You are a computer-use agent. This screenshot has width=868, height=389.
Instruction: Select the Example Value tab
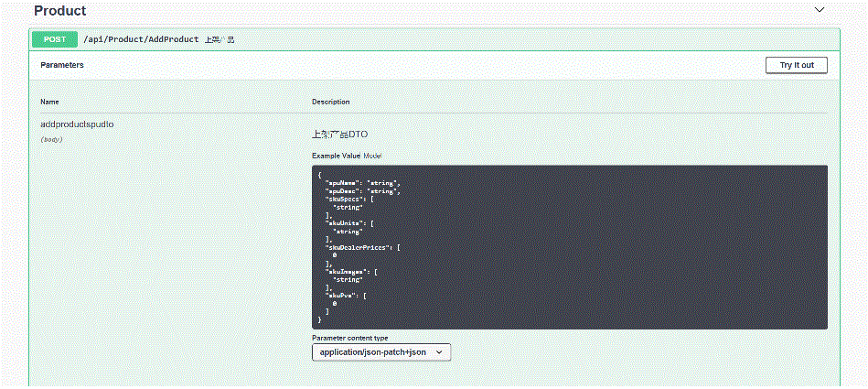coord(336,156)
